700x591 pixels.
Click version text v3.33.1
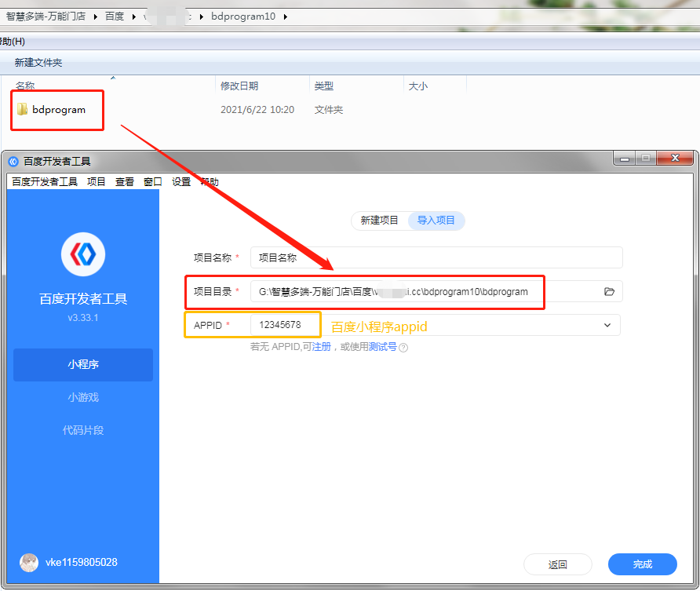83,318
